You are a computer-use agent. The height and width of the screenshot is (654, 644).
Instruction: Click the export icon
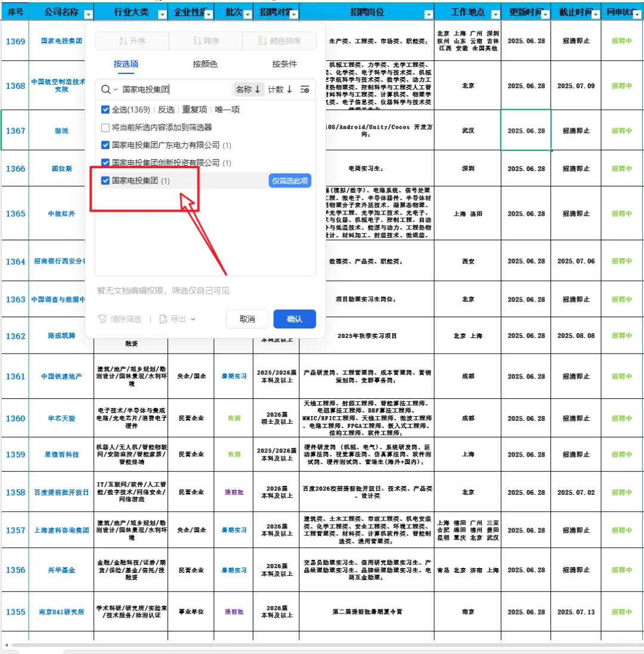(x=163, y=319)
